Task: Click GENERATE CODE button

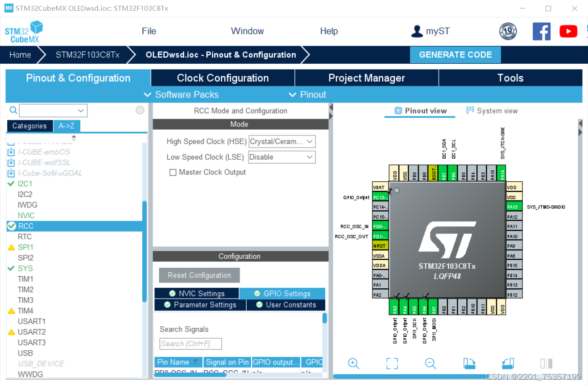Action: pos(455,55)
